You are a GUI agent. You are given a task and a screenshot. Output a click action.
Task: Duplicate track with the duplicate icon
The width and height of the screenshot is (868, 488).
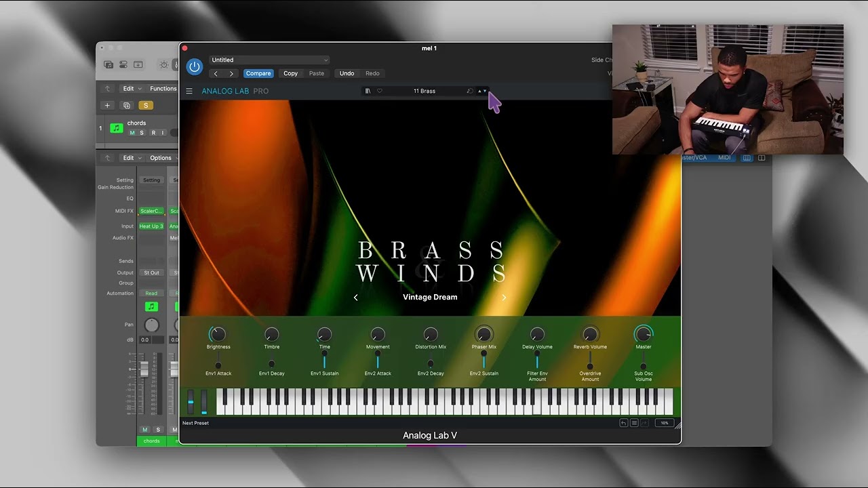(126, 105)
